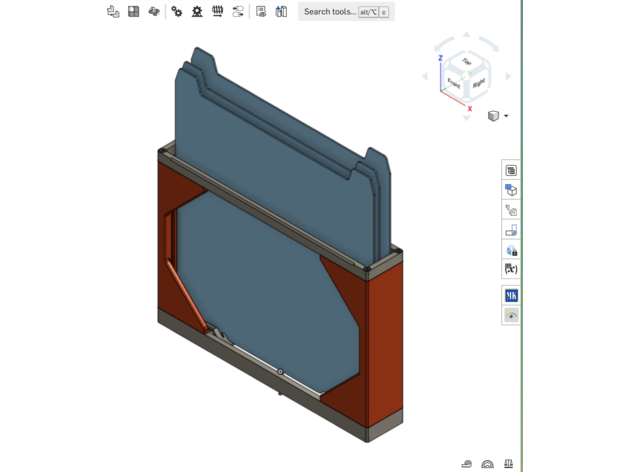The height and width of the screenshot is (472, 628).
Task: Open the mass properties scale icon
Action: pyautogui.click(x=510, y=464)
